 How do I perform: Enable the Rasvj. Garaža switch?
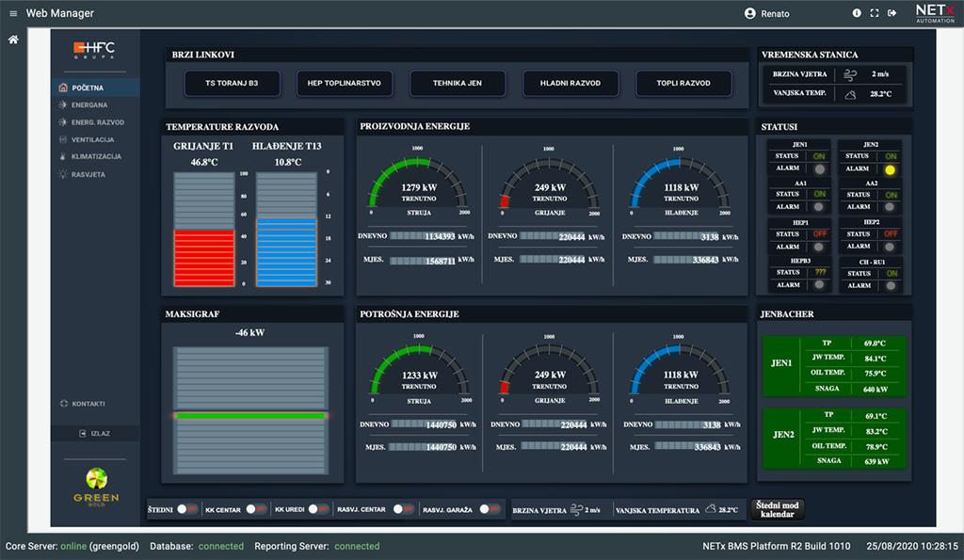[489, 509]
